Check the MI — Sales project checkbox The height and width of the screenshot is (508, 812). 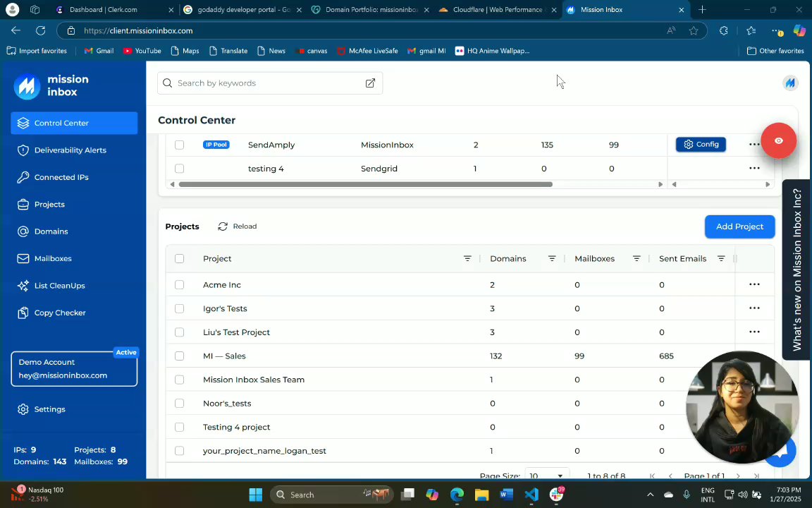(179, 356)
